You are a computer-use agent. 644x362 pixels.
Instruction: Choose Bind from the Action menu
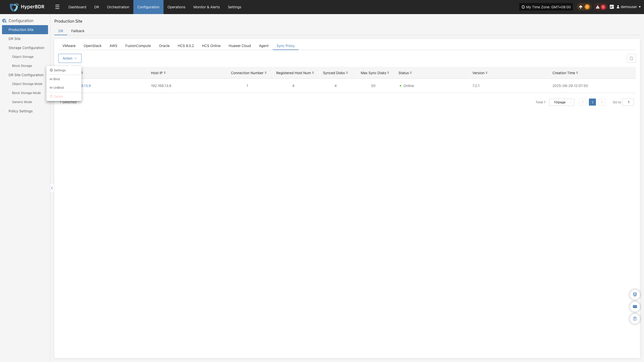pos(64,79)
